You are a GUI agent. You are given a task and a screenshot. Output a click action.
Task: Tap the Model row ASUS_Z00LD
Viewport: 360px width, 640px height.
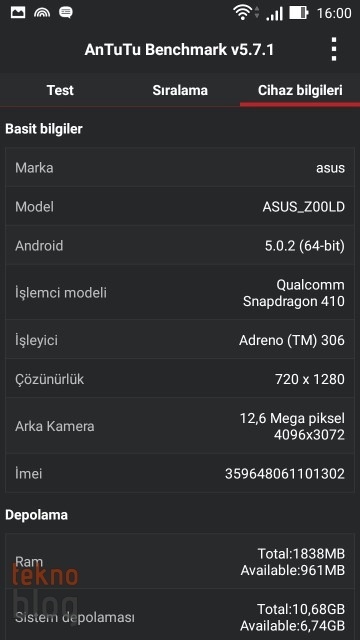pos(180,207)
